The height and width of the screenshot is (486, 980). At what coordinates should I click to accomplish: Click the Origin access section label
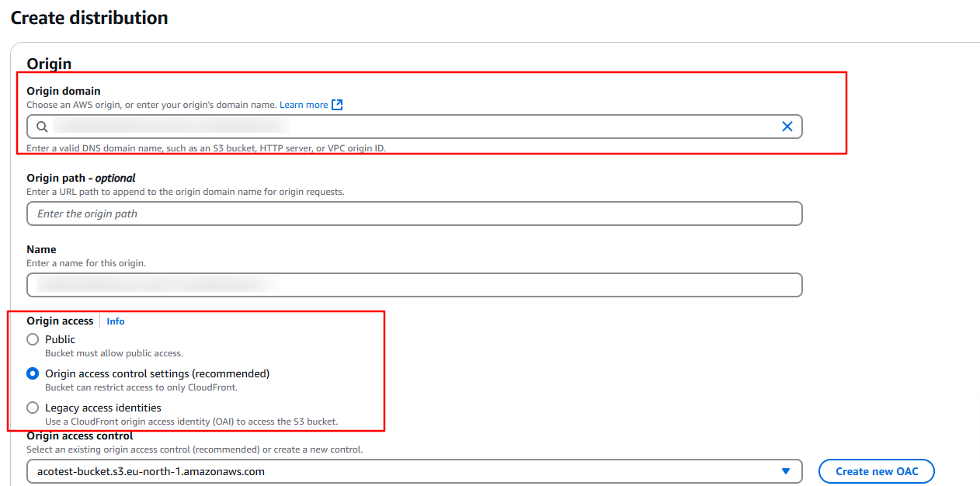pyautogui.click(x=60, y=321)
